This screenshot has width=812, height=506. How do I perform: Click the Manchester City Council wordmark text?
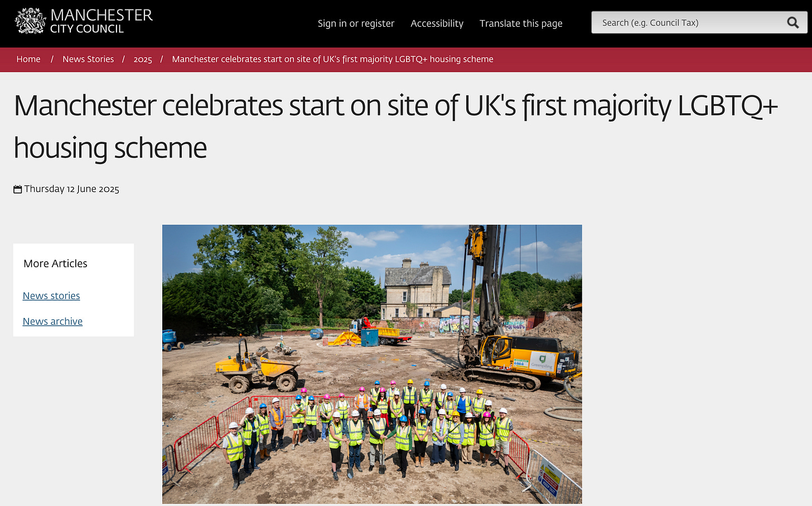(x=101, y=21)
